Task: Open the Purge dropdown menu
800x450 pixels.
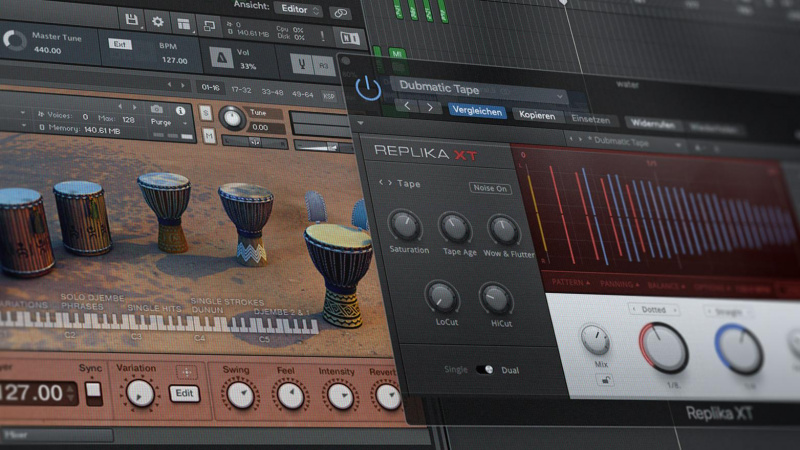Action: point(171,122)
